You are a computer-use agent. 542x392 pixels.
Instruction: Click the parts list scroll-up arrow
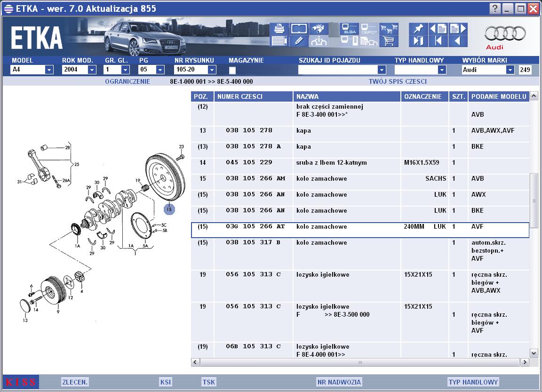pyautogui.click(x=534, y=96)
